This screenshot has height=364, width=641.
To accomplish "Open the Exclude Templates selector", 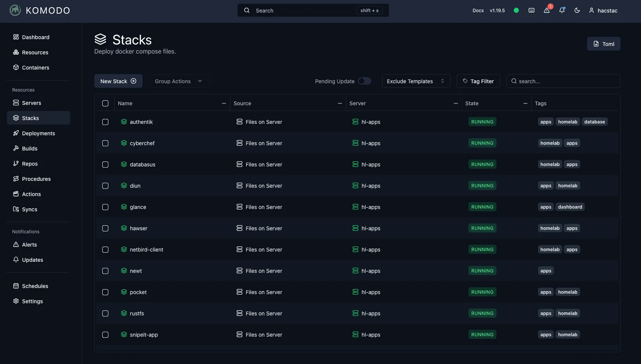I will [x=416, y=81].
